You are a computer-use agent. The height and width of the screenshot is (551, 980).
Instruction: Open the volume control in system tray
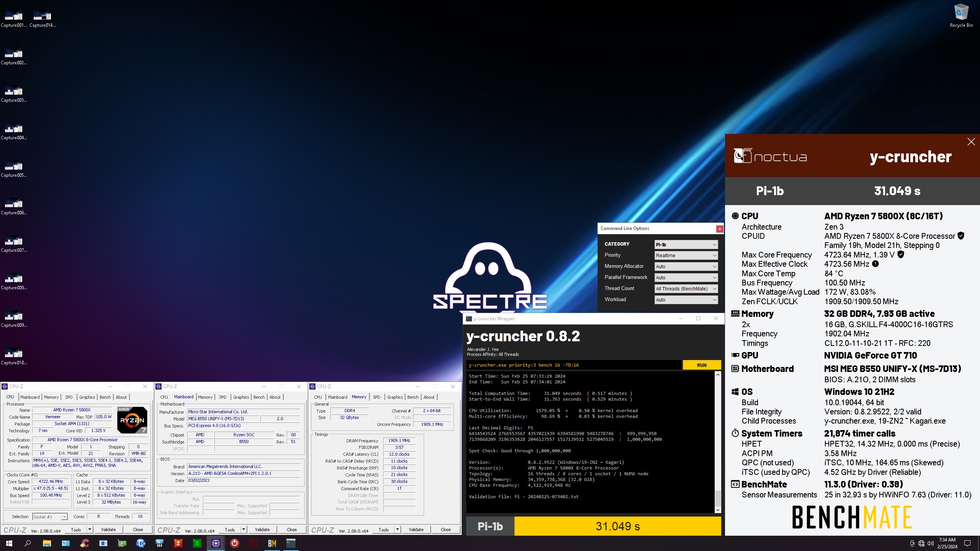pos(931,543)
